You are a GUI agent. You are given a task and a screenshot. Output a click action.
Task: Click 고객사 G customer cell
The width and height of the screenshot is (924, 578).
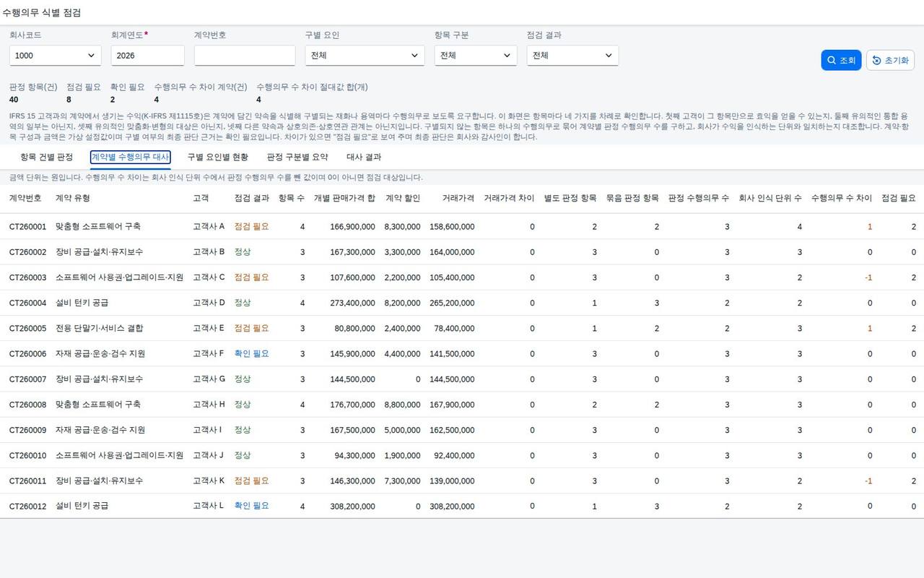tap(209, 379)
